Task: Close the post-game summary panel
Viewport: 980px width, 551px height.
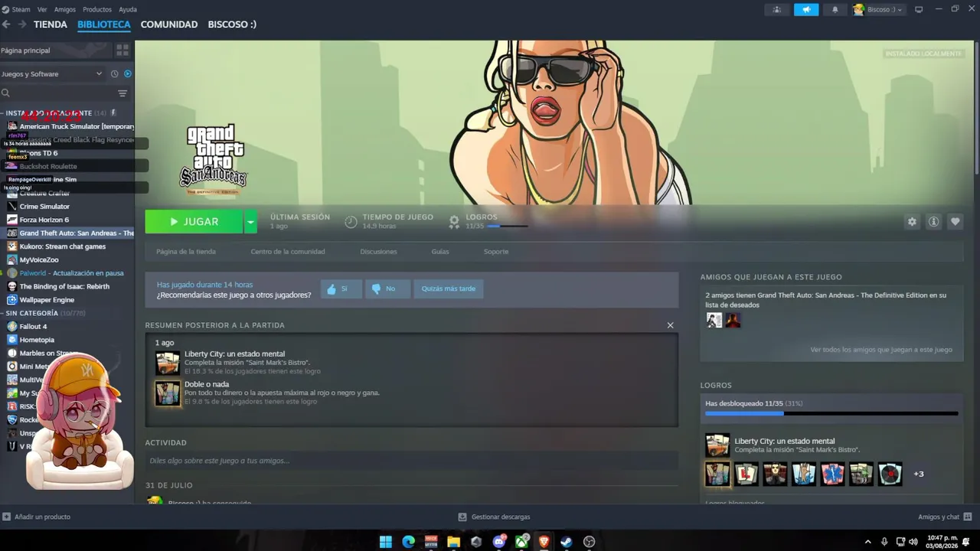Action: point(670,325)
